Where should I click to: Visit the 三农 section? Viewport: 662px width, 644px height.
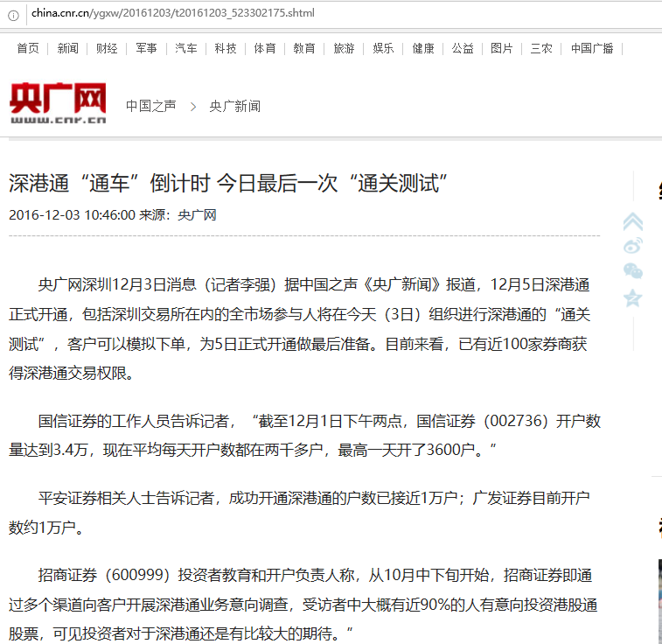click(x=541, y=49)
